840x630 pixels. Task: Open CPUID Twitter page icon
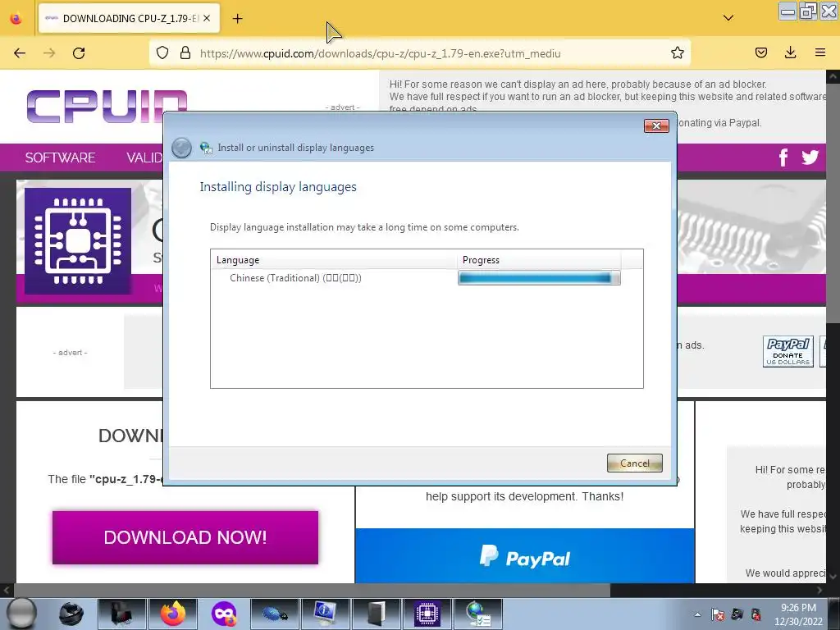click(x=810, y=157)
